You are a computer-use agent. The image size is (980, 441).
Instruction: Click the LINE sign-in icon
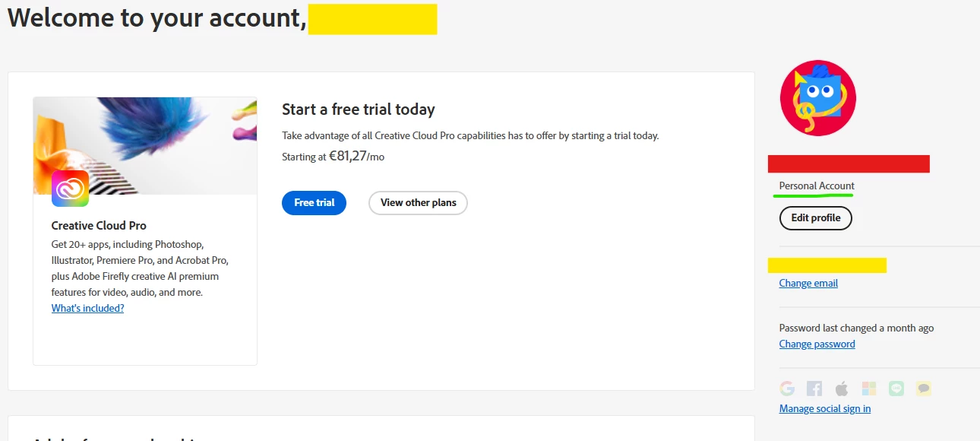pyautogui.click(x=896, y=389)
